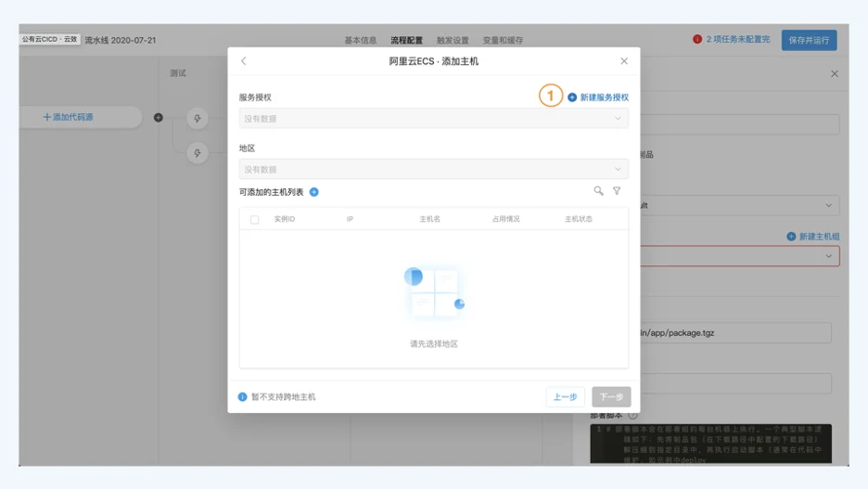868x490 pixels.
Task: Click the plus icon beside 可添加的主机列表
Action: click(x=313, y=192)
